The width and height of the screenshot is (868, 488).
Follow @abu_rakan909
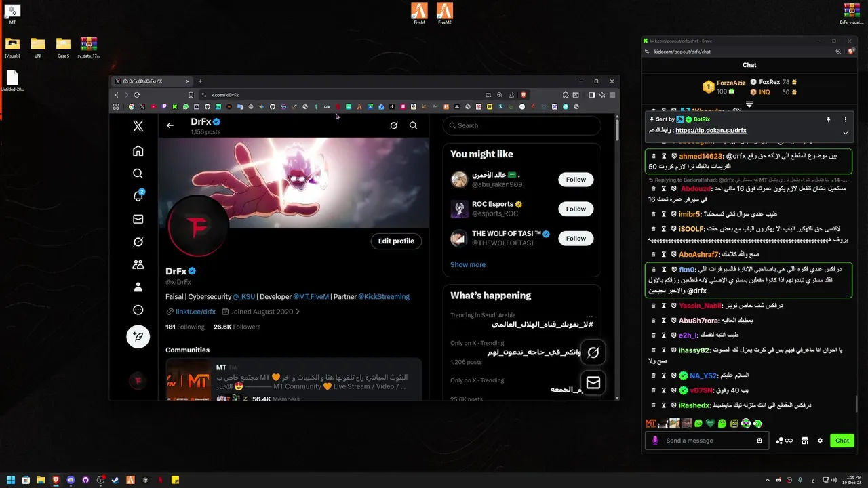point(576,180)
